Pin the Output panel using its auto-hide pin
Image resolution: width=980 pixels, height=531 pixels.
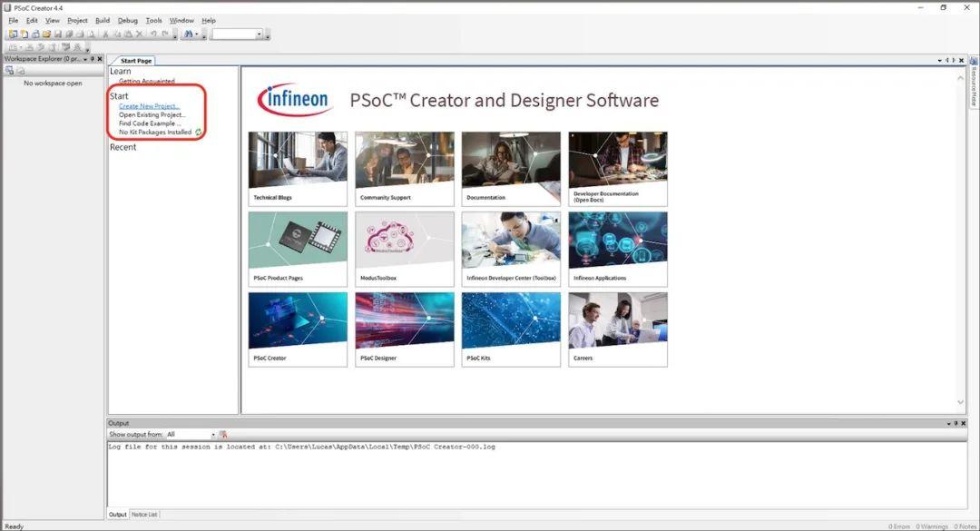pyautogui.click(x=954, y=423)
